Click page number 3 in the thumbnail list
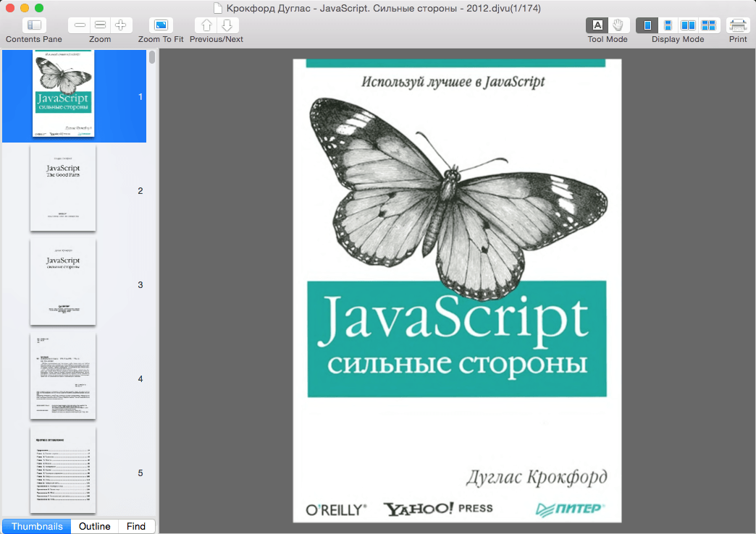 (140, 285)
